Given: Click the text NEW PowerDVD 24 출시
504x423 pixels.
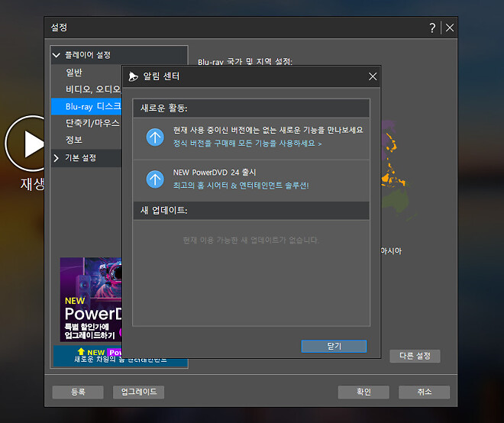Looking at the screenshot, I should coord(215,173).
